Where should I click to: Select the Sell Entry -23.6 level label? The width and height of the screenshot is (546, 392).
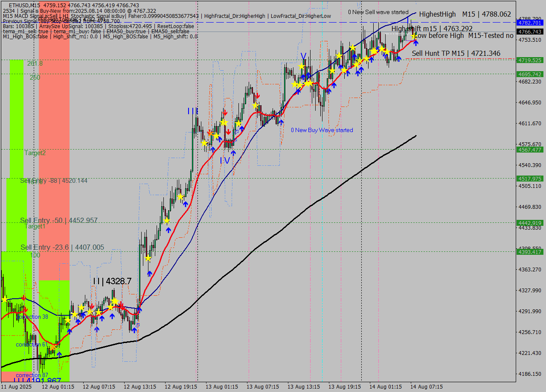point(62,247)
